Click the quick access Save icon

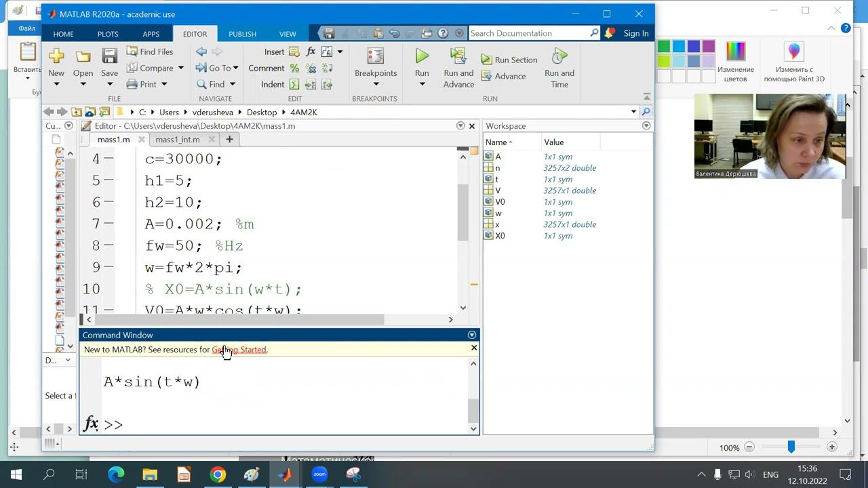(329, 33)
